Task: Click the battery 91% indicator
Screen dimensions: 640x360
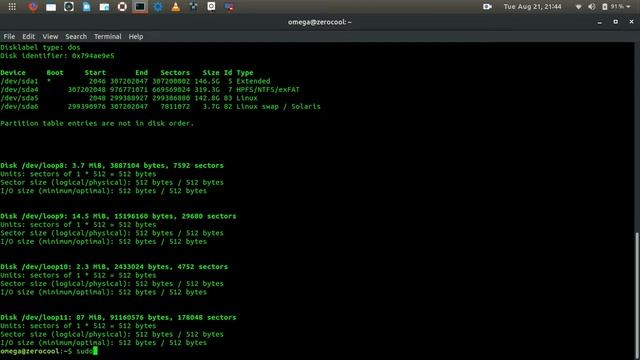Action: (x=613, y=7)
